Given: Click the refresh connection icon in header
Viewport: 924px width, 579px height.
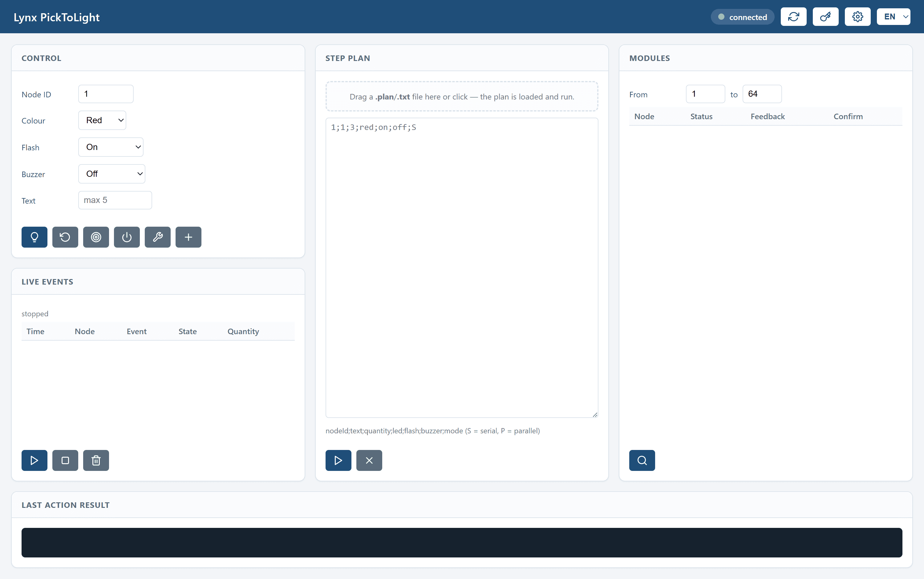Looking at the screenshot, I should point(793,17).
